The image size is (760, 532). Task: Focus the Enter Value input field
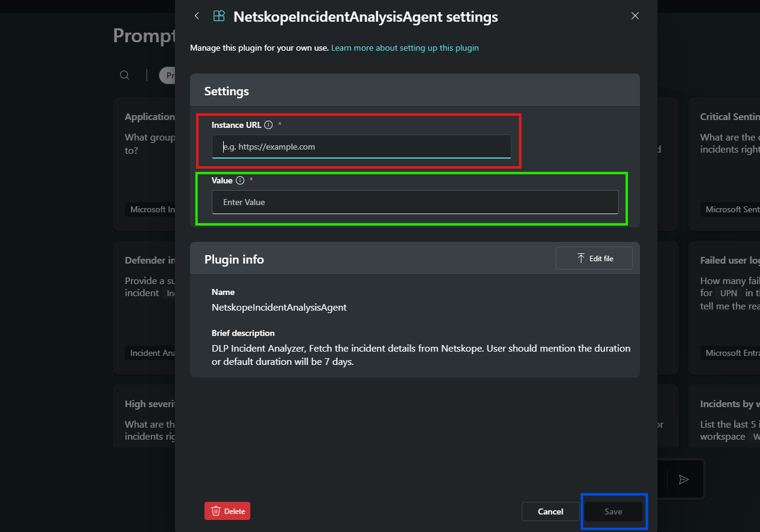(x=415, y=202)
